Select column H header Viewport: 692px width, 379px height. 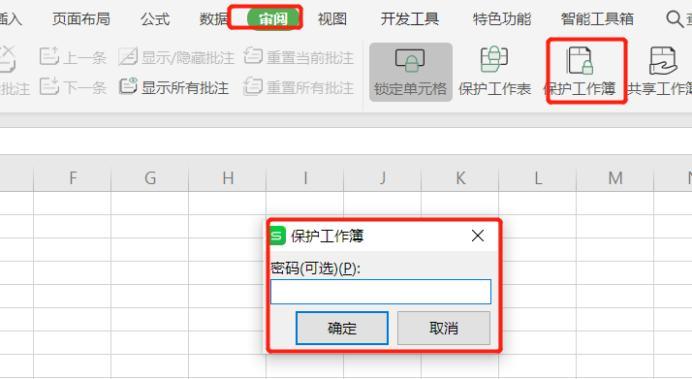(228, 178)
